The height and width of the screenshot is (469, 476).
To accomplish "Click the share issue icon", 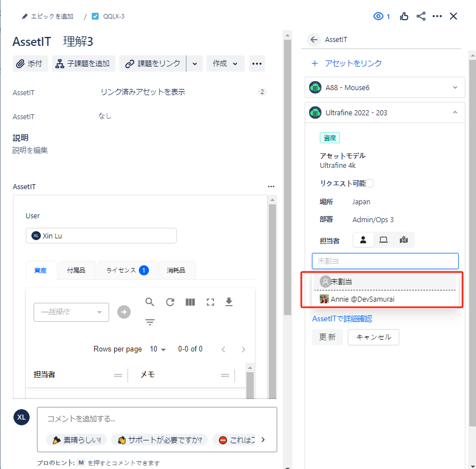I will point(421,16).
